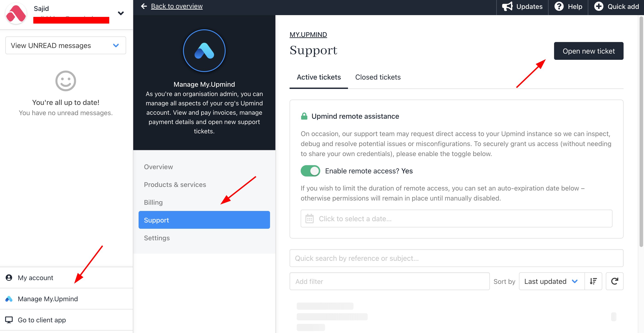Click the page vertical scrollbar
The image size is (644, 333).
tap(641, 131)
